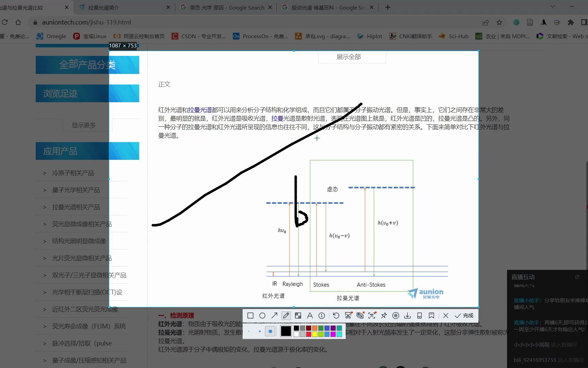Switch to 振动光谱 维基百科 Google tab
This screenshot has height=368, width=588.
[x=328, y=7]
